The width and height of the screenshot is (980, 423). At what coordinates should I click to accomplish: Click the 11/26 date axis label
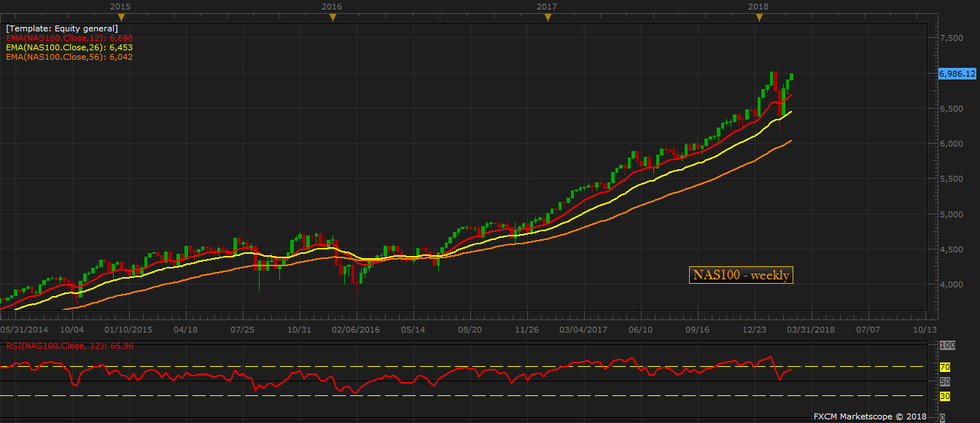tap(526, 330)
